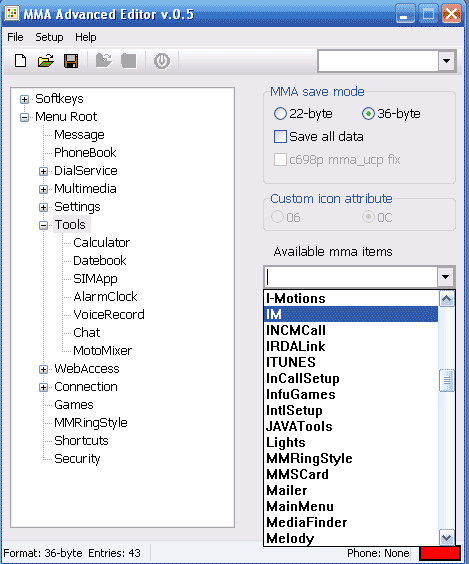Click the MMA app icon in title bar

12,14
